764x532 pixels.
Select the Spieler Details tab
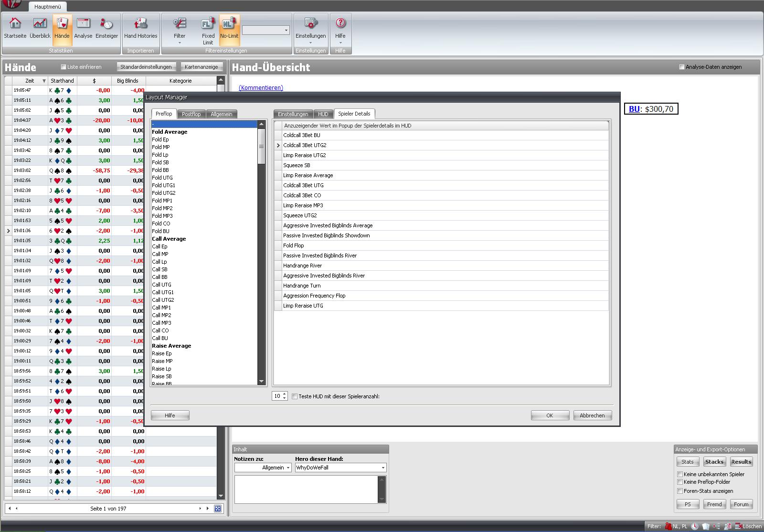coord(354,114)
